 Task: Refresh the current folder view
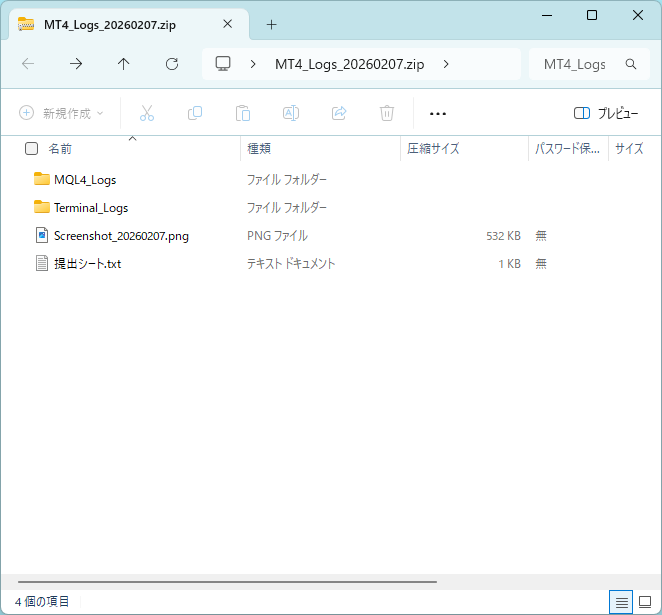click(x=172, y=64)
